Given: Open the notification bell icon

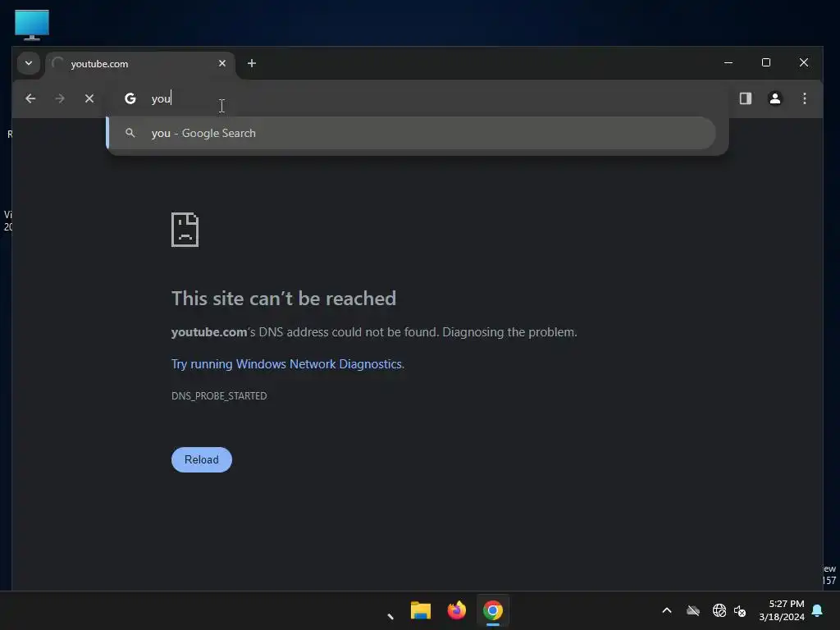Looking at the screenshot, I should pyautogui.click(x=818, y=610).
